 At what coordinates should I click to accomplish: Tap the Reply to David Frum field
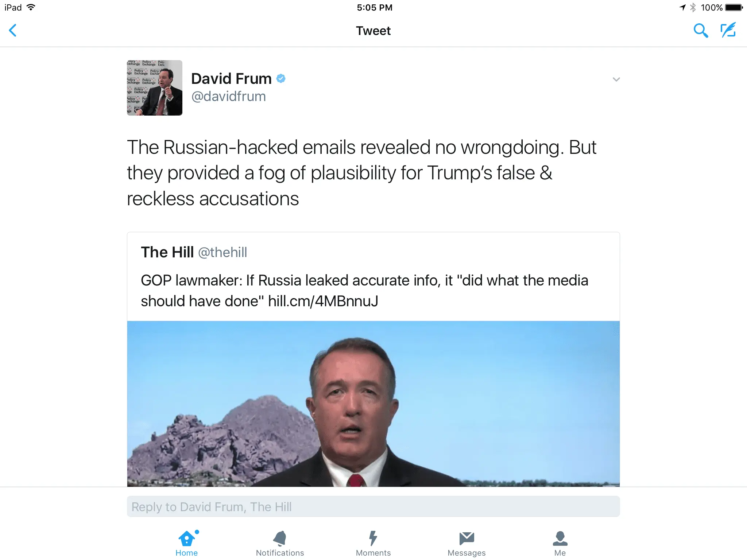(373, 506)
